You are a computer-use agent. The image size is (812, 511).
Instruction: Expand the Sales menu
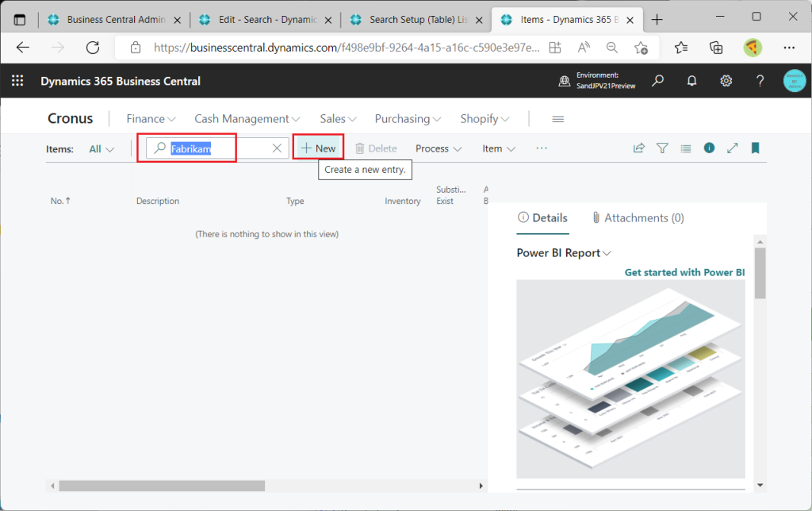click(x=338, y=119)
